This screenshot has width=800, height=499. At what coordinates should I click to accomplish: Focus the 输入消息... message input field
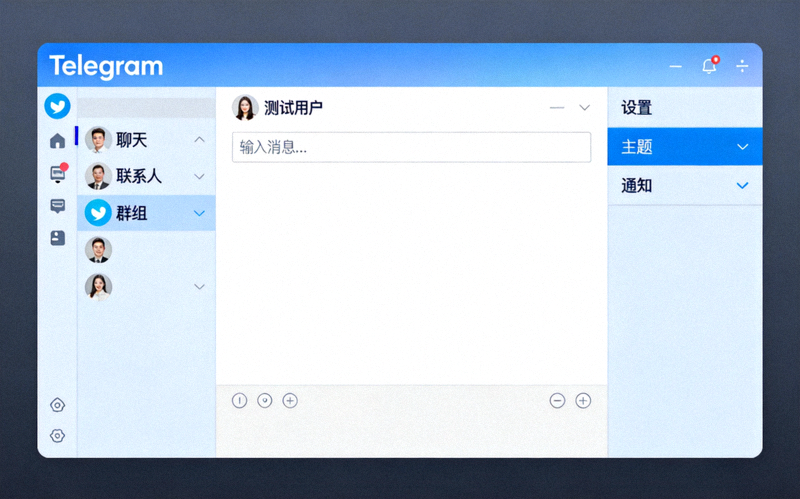[412, 147]
